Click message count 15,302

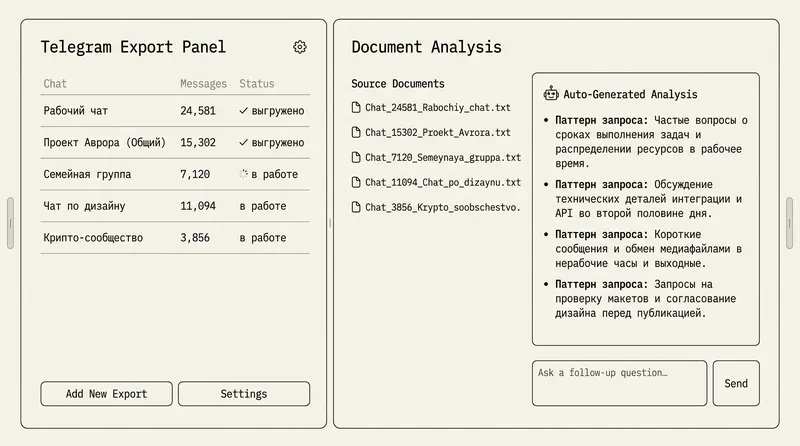point(198,142)
